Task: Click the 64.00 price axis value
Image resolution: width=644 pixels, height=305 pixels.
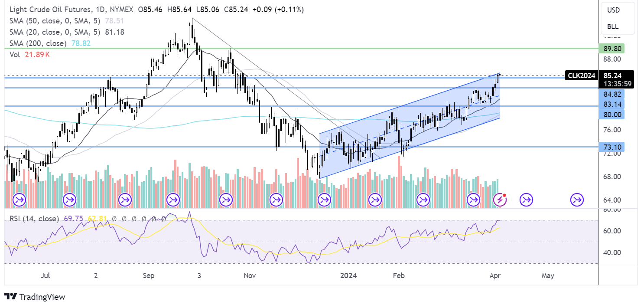Action: click(x=613, y=200)
